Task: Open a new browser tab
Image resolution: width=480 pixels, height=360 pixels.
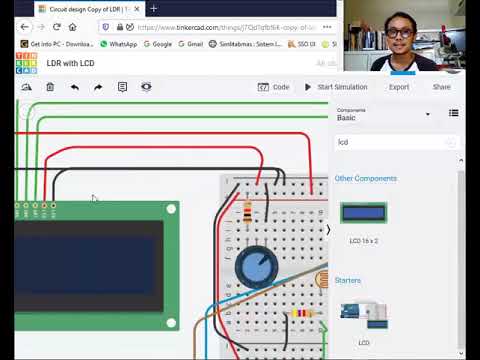Action: 153,9
